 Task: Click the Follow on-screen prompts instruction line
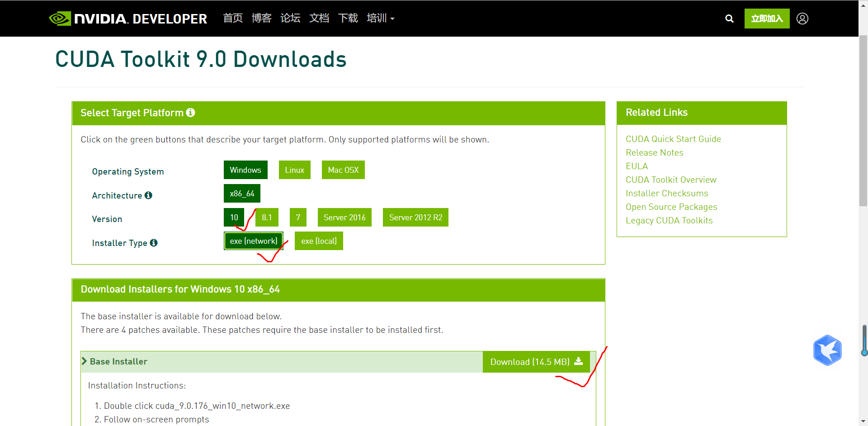click(156, 419)
